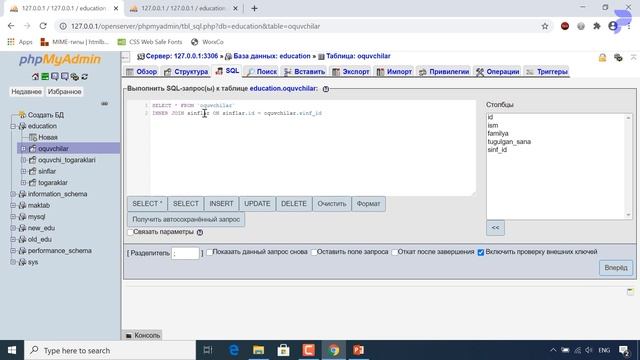Open Microsoft Store from taskbar

283,350
